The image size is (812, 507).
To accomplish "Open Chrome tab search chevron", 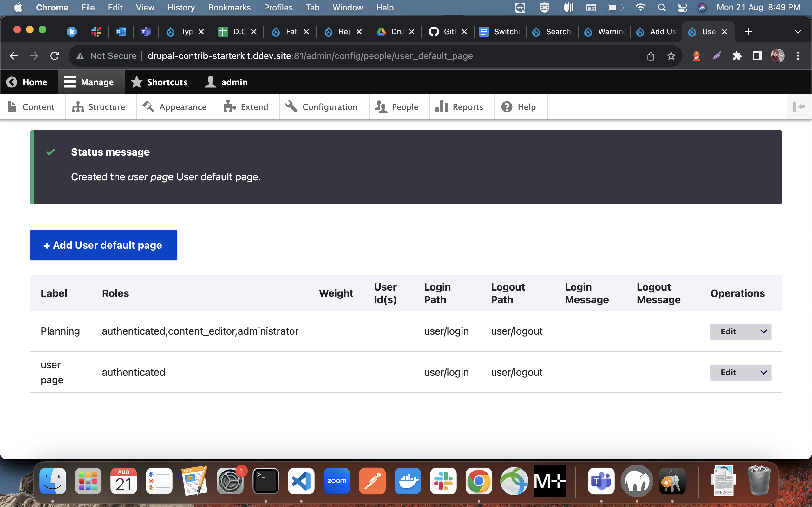I will coord(798,32).
